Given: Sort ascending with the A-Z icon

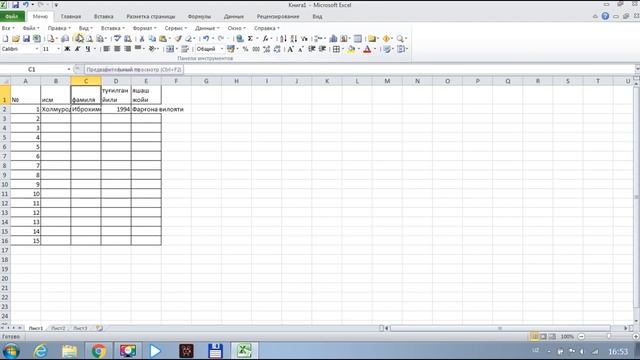Looking at the screenshot, I should click(x=283, y=39).
